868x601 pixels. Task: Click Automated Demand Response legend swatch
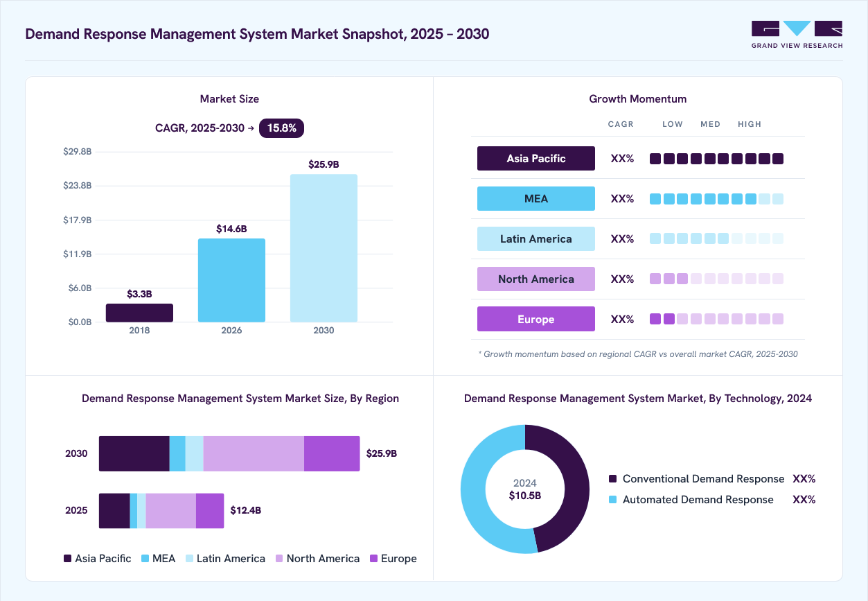tap(612, 500)
